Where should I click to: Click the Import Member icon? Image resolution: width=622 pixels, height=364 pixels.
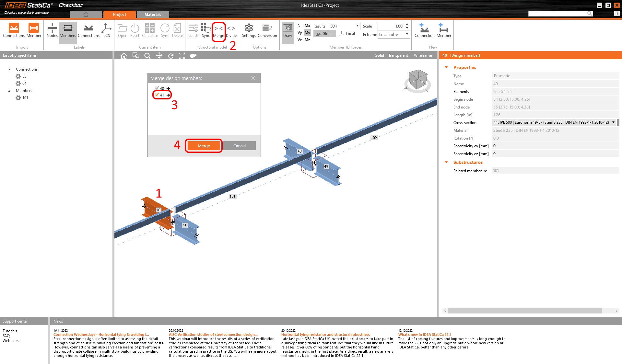pyautogui.click(x=34, y=30)
